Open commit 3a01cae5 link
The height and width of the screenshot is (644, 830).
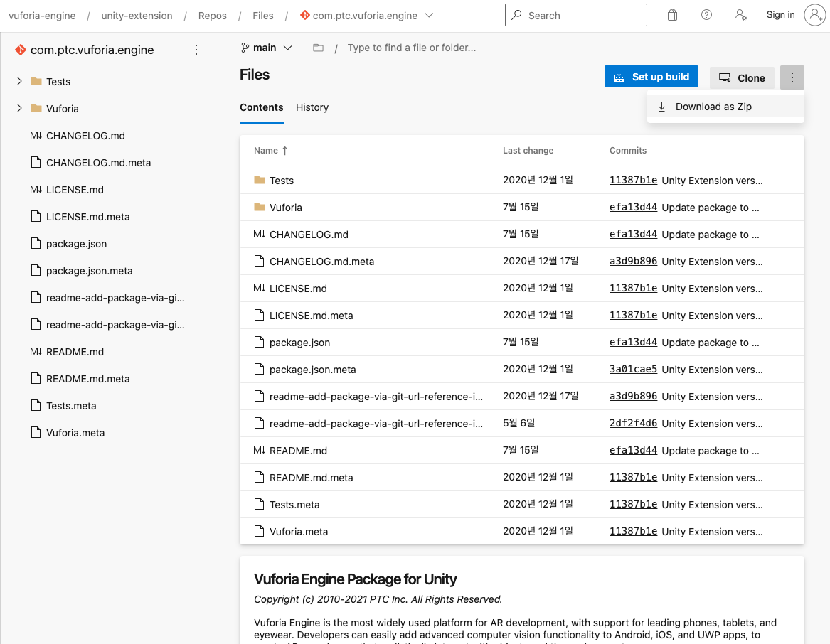[x=633, y=369]
